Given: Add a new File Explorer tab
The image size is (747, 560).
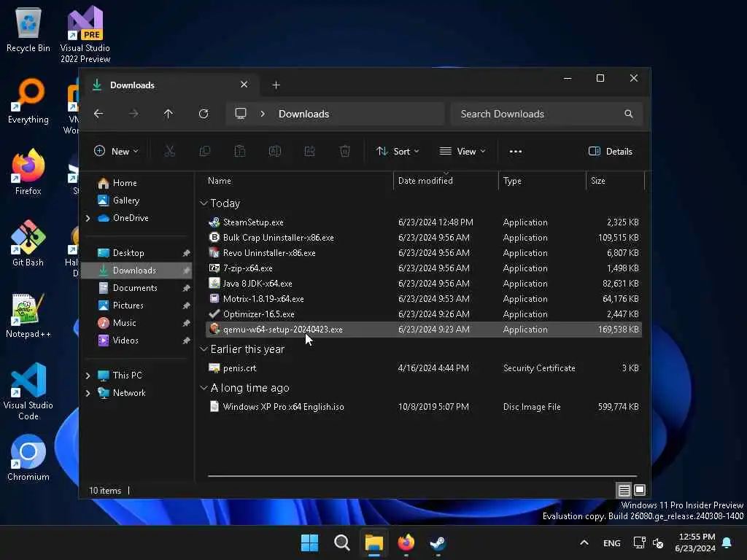Looking at the screenshot, I should [276, 85].
